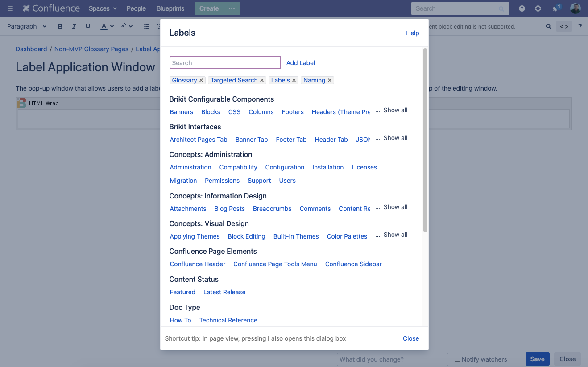Select the Header Tab label
The image size is (588, 367).
click(331, 140)
